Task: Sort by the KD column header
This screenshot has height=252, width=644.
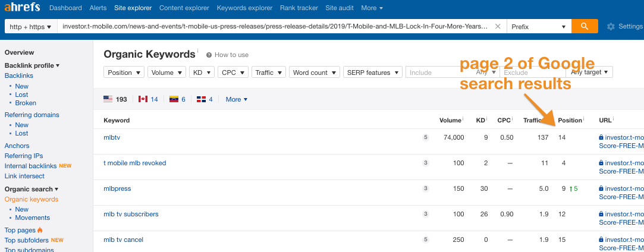Action: [480, 120]
